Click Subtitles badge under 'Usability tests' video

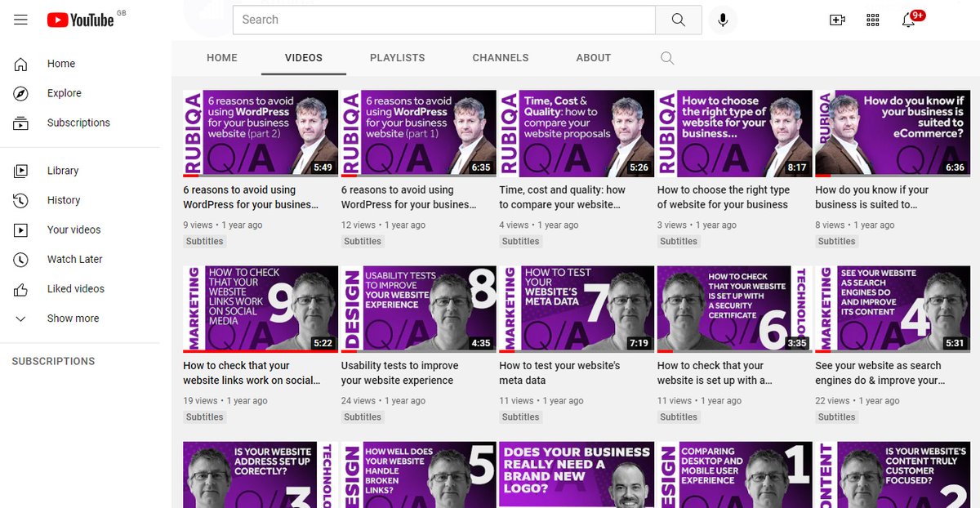tap(363, 417)
